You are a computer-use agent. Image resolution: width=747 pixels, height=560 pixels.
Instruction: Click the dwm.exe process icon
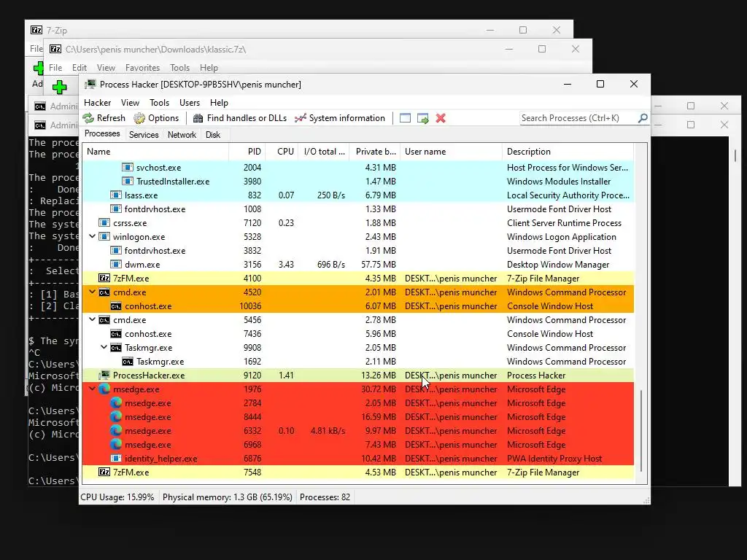(116, 264)
